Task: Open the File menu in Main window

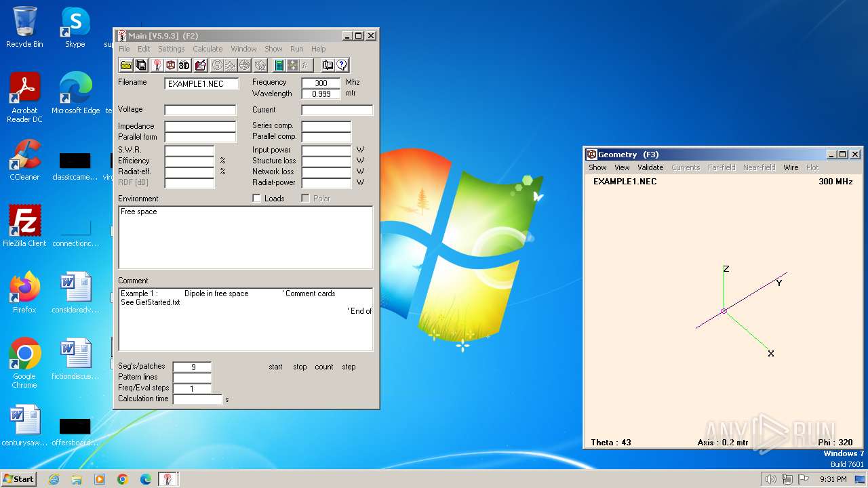Action: click(x=124, y=49)
